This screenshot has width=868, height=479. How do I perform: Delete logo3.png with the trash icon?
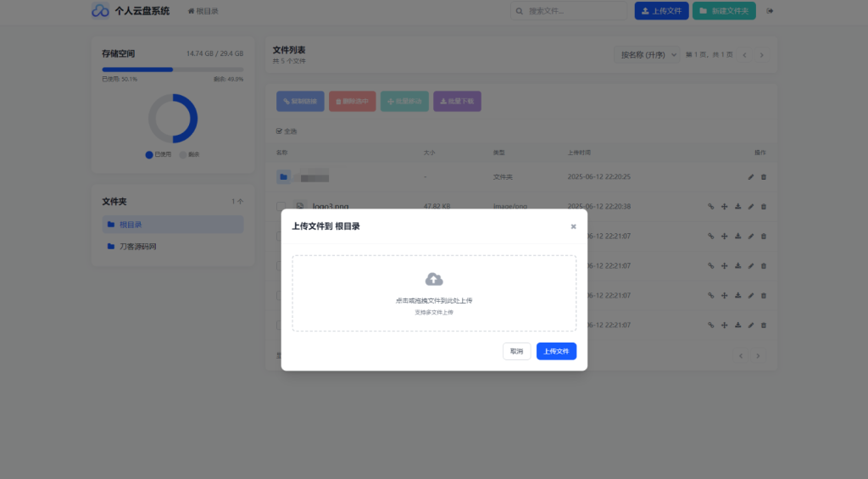pos(764,207)
